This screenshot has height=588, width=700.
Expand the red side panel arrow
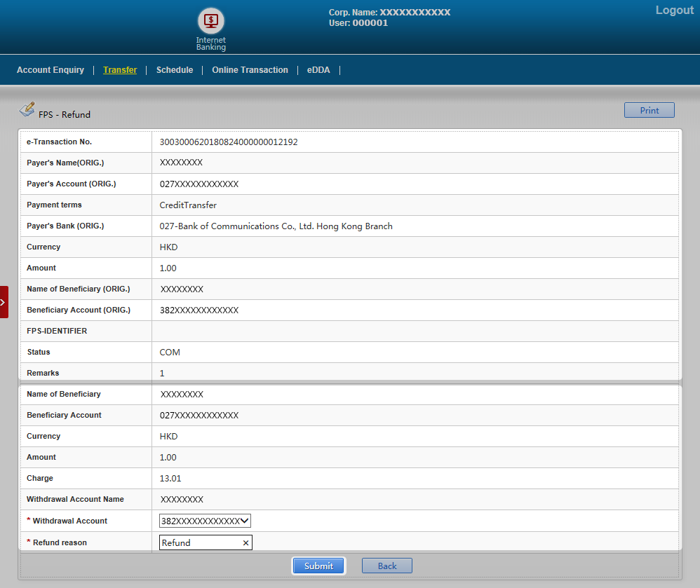(4, 302)
